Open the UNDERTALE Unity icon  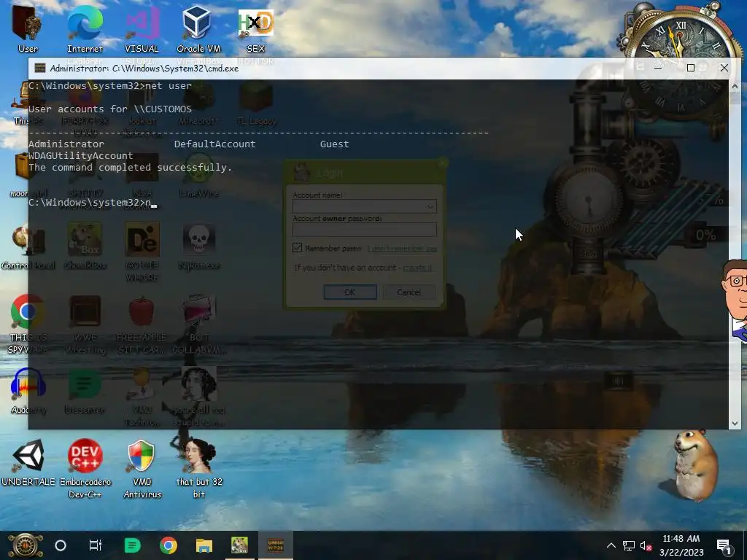click(28, 462)
